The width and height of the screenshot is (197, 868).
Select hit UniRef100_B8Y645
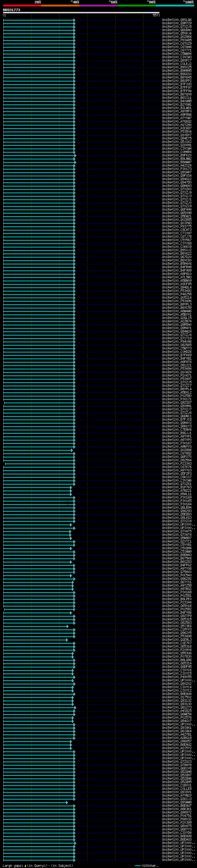[177, 78]
